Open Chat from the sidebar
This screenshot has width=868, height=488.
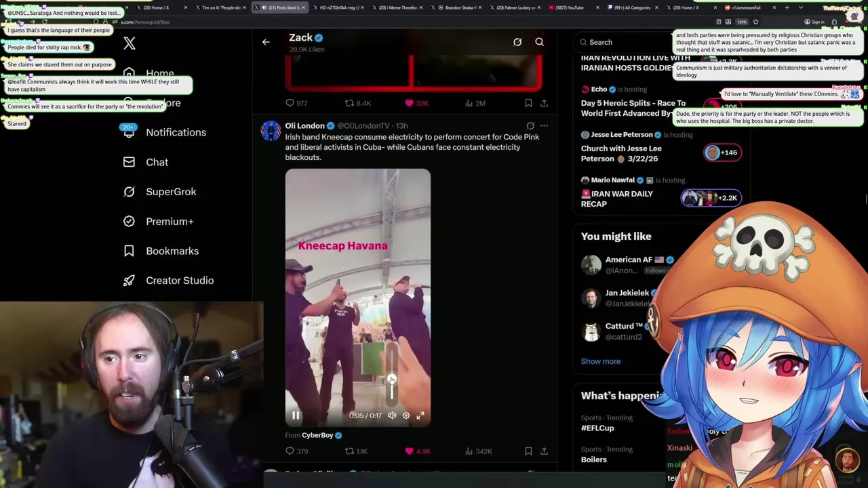point(157,162)
